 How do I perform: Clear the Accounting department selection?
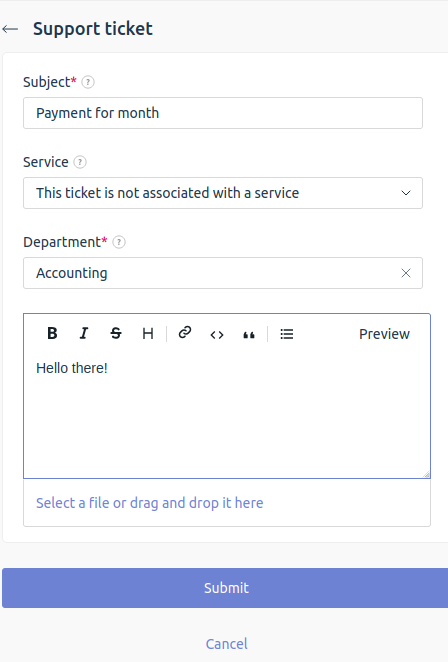406,273
